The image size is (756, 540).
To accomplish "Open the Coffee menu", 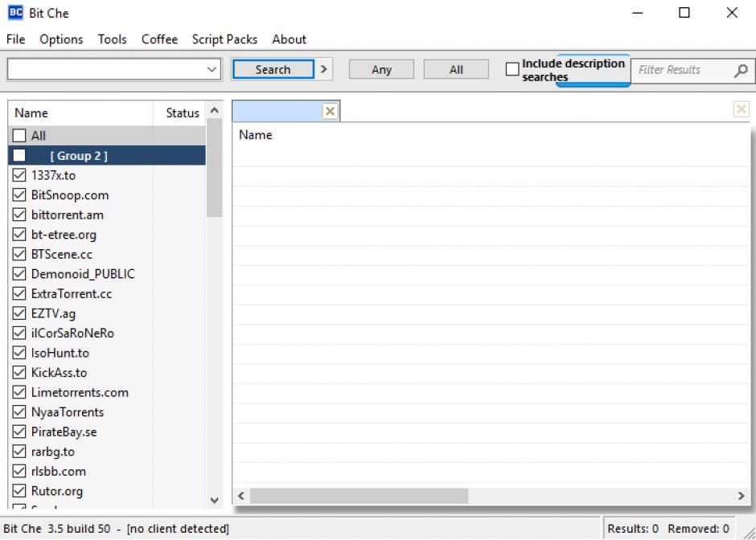I will pos(159,39).
